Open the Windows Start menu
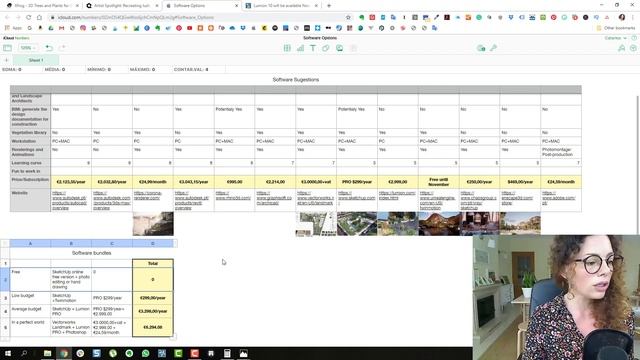 click(x=8, y=353)
